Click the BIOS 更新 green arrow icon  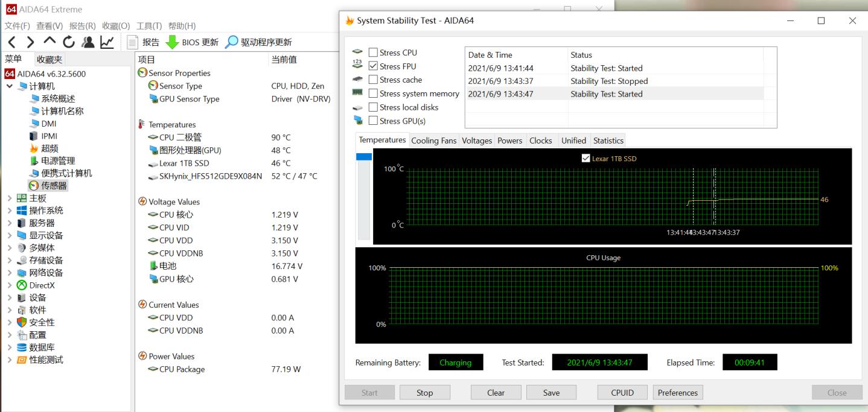(172, 42)
